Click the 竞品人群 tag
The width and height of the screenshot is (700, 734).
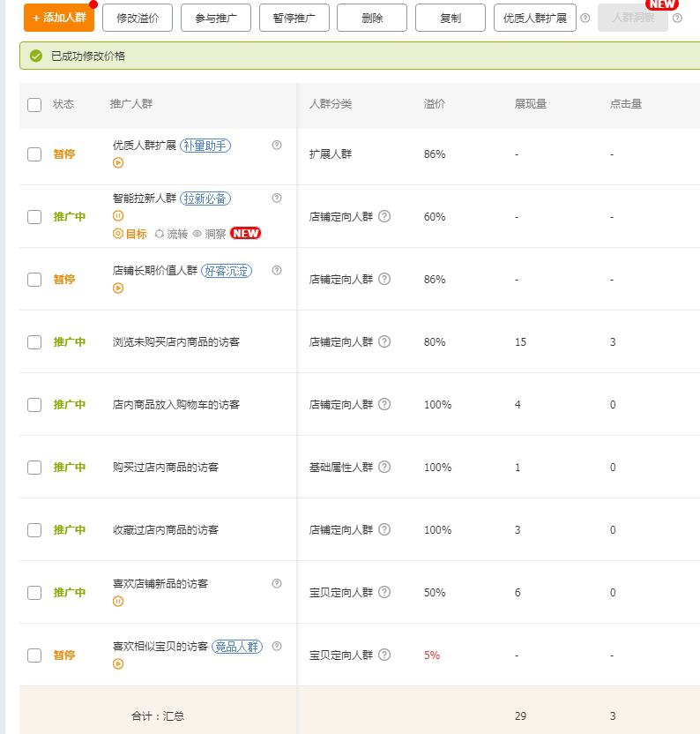tap(237, 647)
